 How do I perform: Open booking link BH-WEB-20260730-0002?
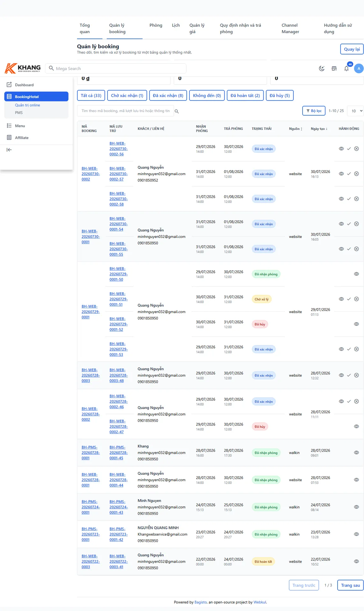[x=90, y=174]
